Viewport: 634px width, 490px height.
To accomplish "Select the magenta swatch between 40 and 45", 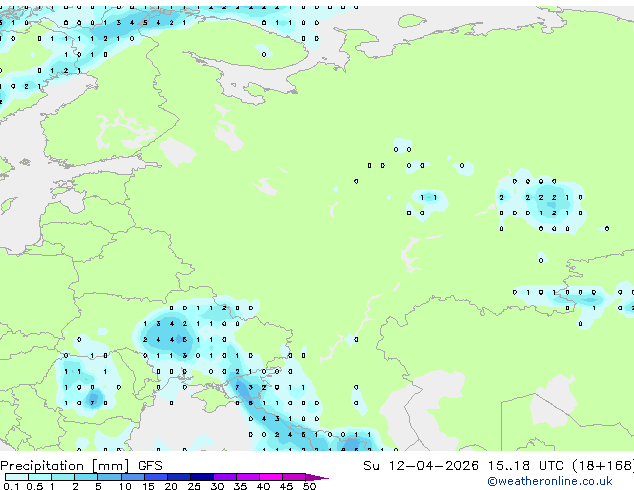I will pos(271,477).
